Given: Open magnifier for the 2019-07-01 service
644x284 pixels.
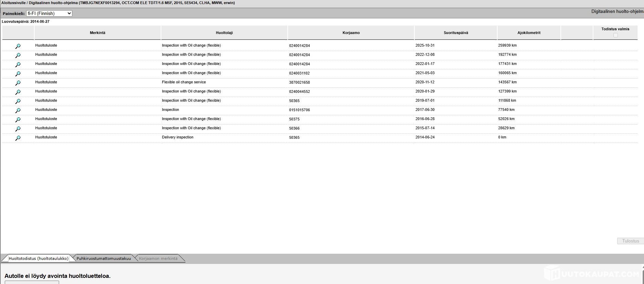Looking at the screenshot, I should click(x=18, y=101).
